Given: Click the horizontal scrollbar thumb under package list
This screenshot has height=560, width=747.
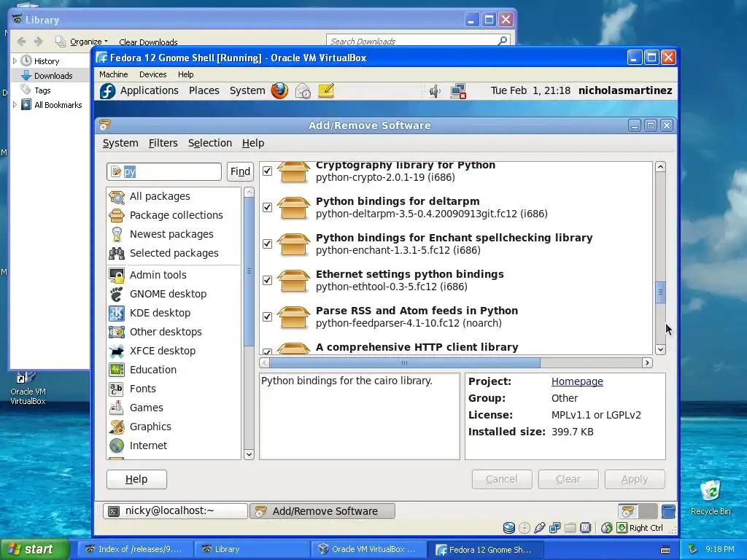Looking at the screenshot, I should pyautogui.click(x=404, y=363).
